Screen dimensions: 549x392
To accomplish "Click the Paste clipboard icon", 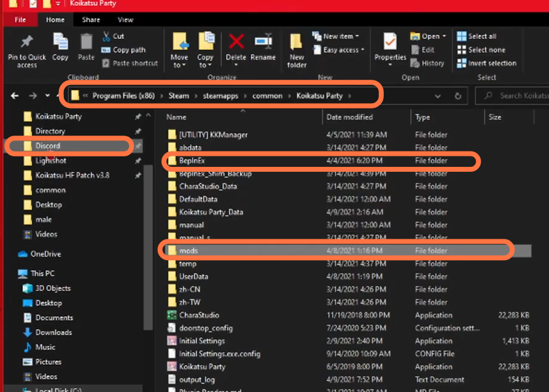I will click(x=86, y=42).
